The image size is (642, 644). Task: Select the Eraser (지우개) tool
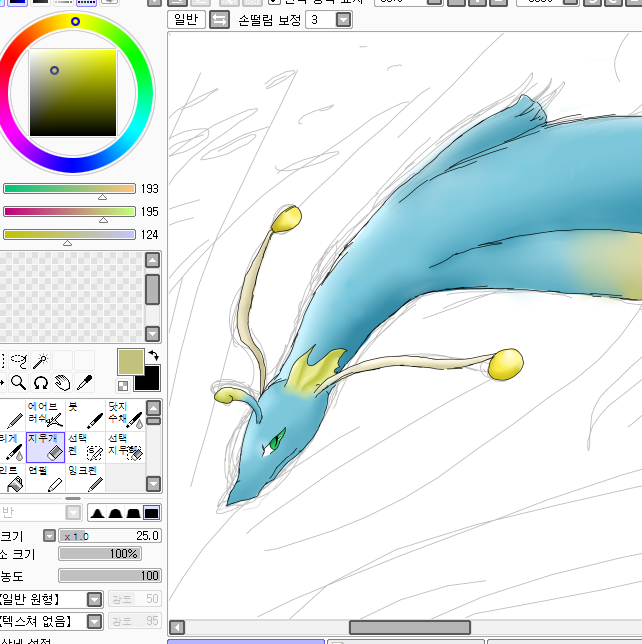pyautogui.click(x=46, y=446)
